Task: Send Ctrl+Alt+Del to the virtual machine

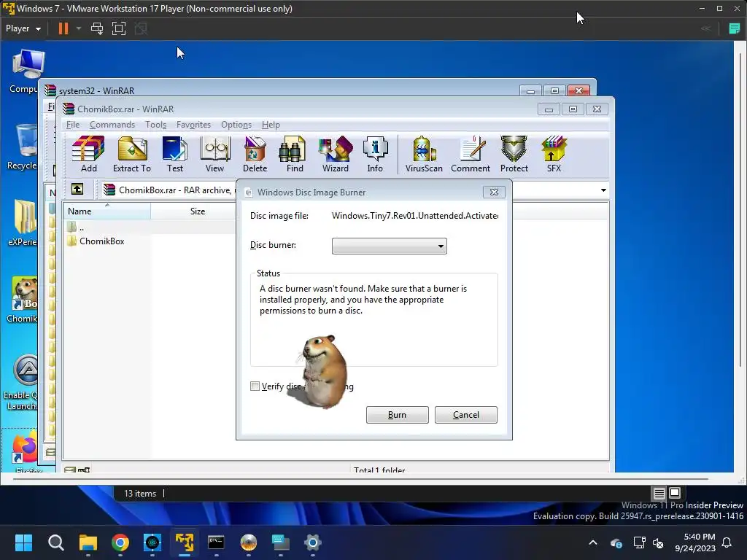Action: (97, 28)
